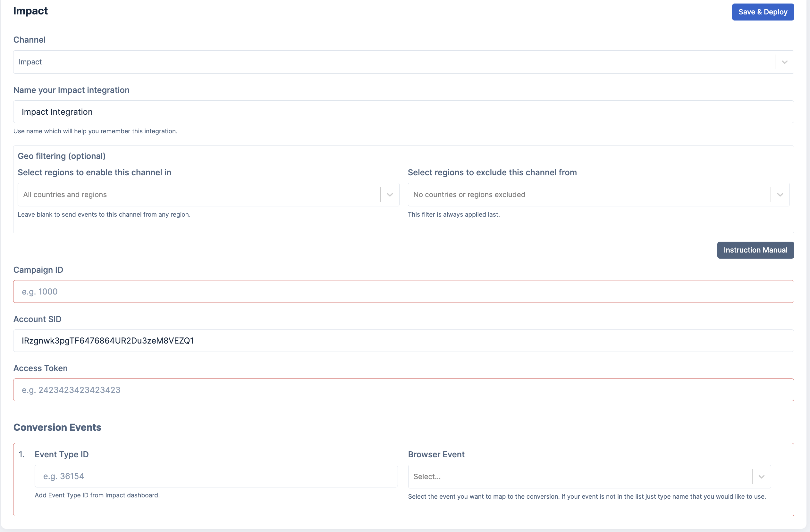The image size is (810, 532).
Task: Open the Impact channel selector field
Action: (x=392, y=62)
